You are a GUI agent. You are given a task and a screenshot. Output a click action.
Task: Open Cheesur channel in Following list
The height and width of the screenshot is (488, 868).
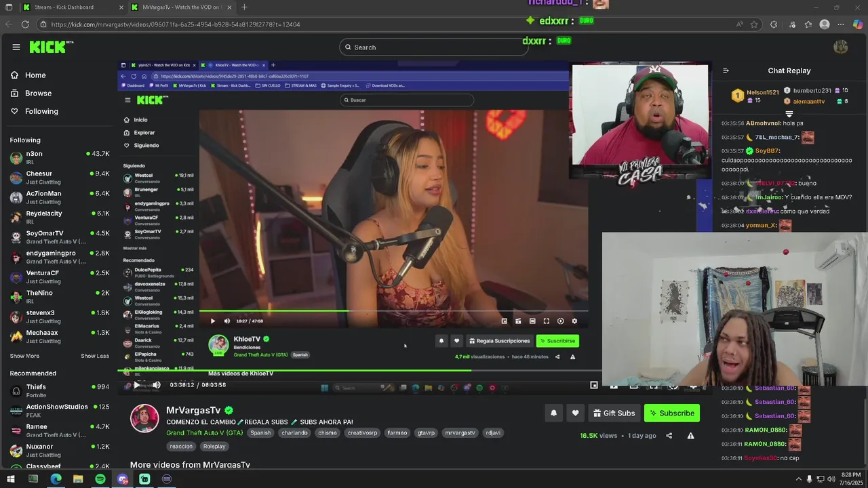click(60, 178)
